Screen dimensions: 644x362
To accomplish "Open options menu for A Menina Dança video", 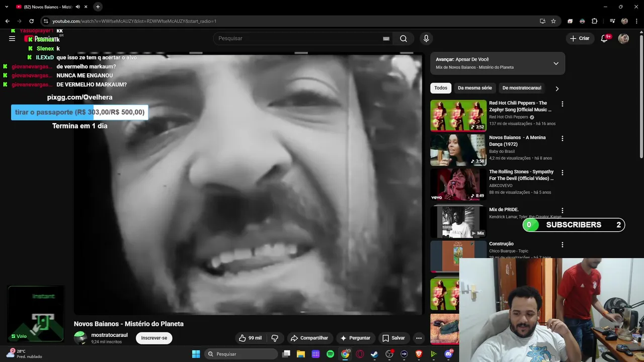I will tap(562, 138).
